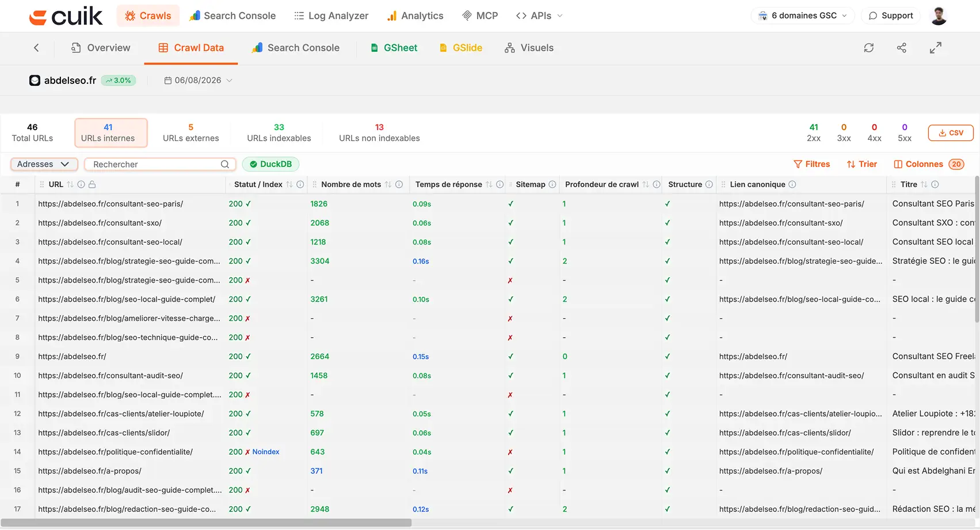This screenshot has width=980, height=530.
Task: Expand table to fullscreen
Action: tap(936, 48)
